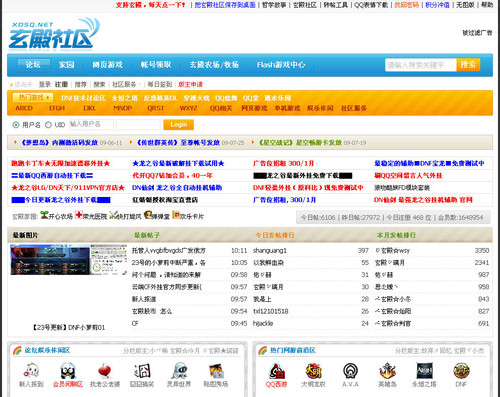Open the 每日签到 link
Screen dimensions: 500x397
(x=160, y=85)
